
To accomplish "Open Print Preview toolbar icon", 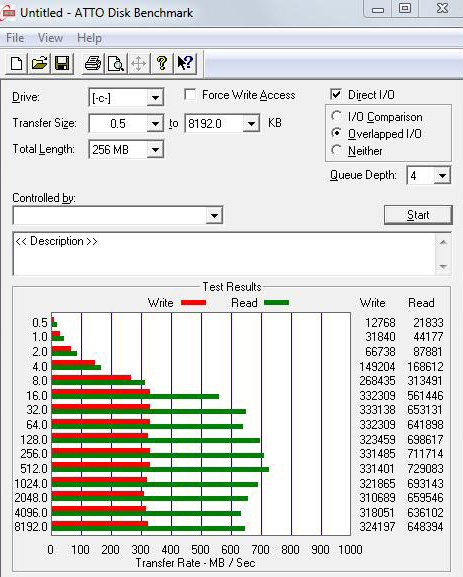I will (116, 64).
